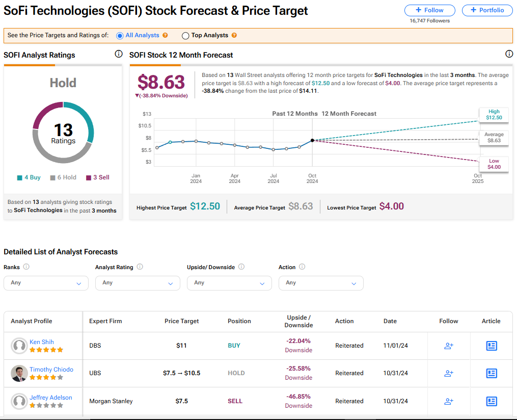Click the -46.85% Downside value
517x420 pixels.
tap(298, 401)
